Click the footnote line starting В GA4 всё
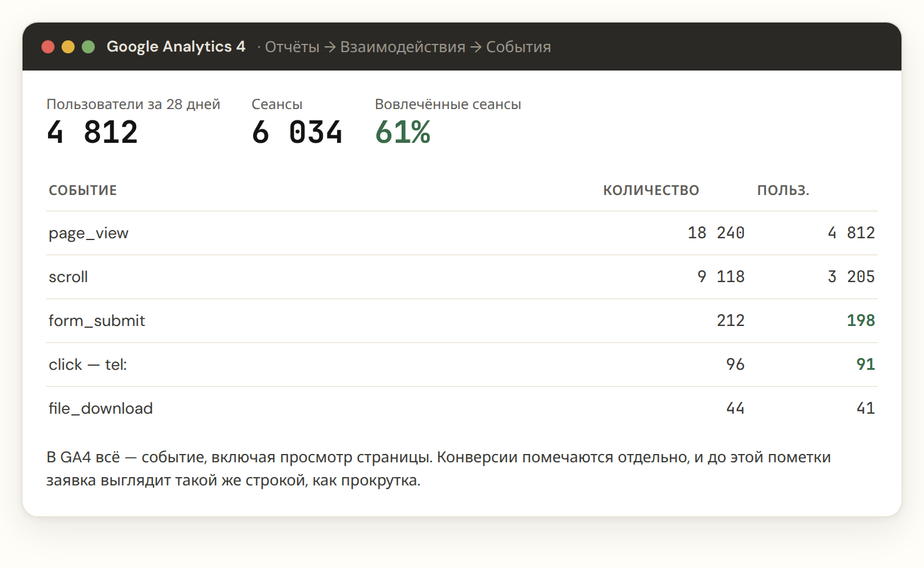This screenshot has width=924, height=569. pyautogui.click(x=438, y=458)
